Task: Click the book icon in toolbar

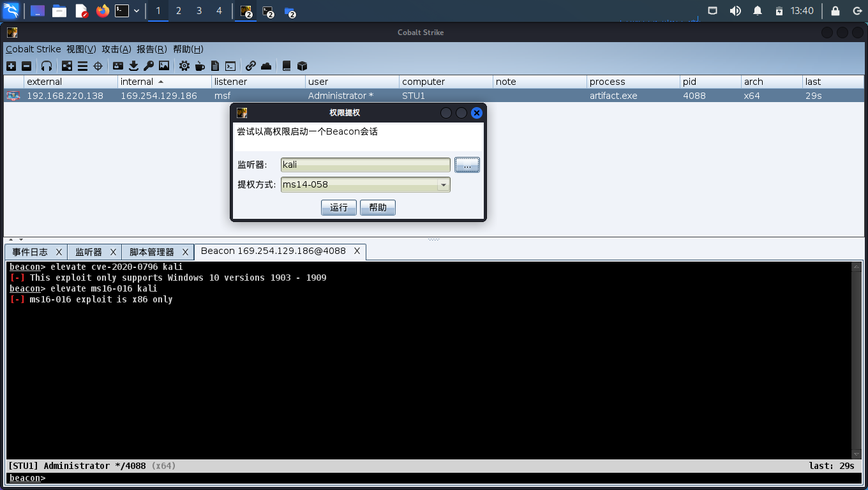Action: click(x=287, y=66)
